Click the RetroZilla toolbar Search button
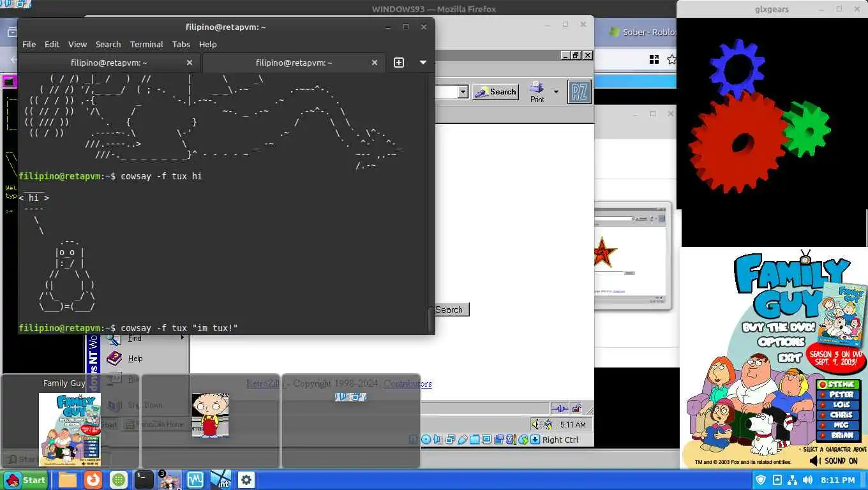The height and width of the screenshot is (490, 868). pyautogui.click(x=495, y=92)
